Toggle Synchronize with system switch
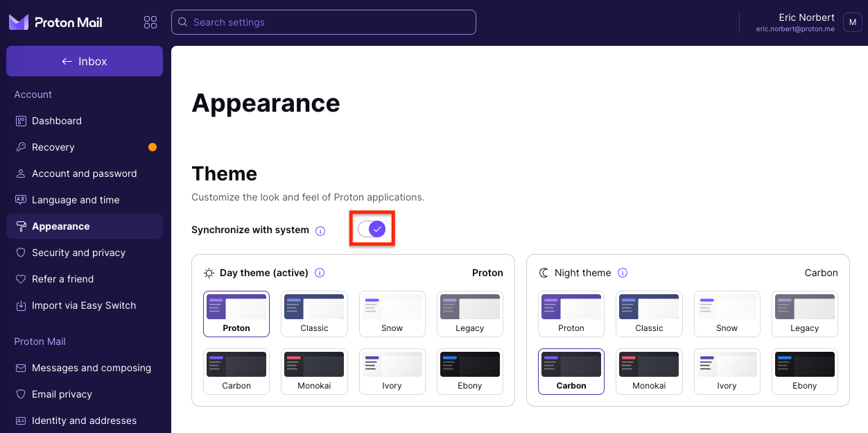 tap(372, 229)
